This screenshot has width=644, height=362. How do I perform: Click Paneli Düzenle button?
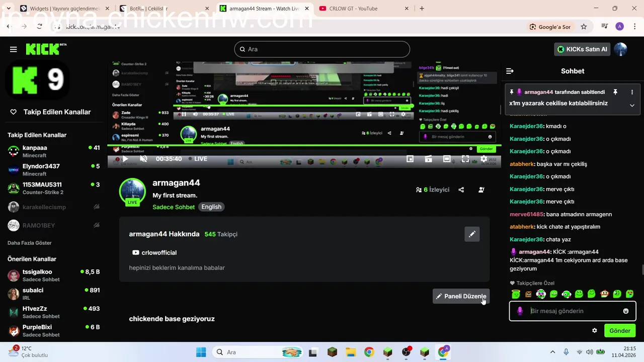[461, 296]
